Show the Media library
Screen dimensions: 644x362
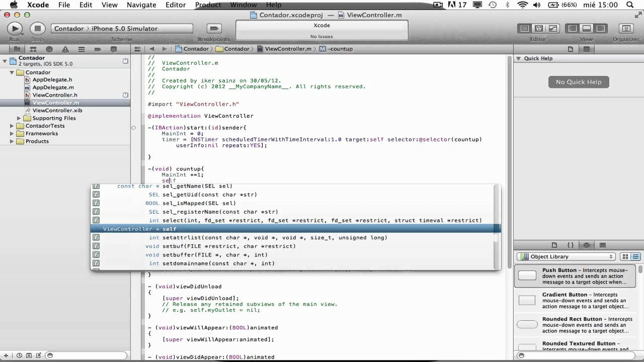603,245
